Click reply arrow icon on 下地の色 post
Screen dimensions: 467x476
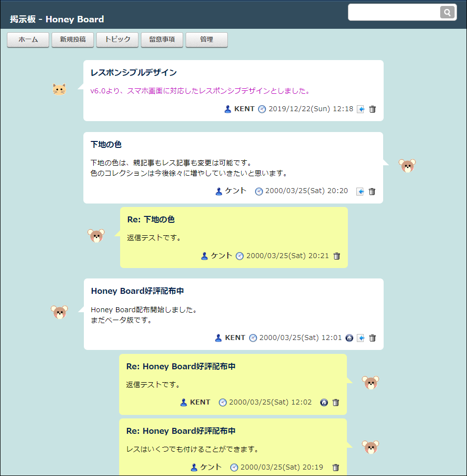(x=360, y=192)
